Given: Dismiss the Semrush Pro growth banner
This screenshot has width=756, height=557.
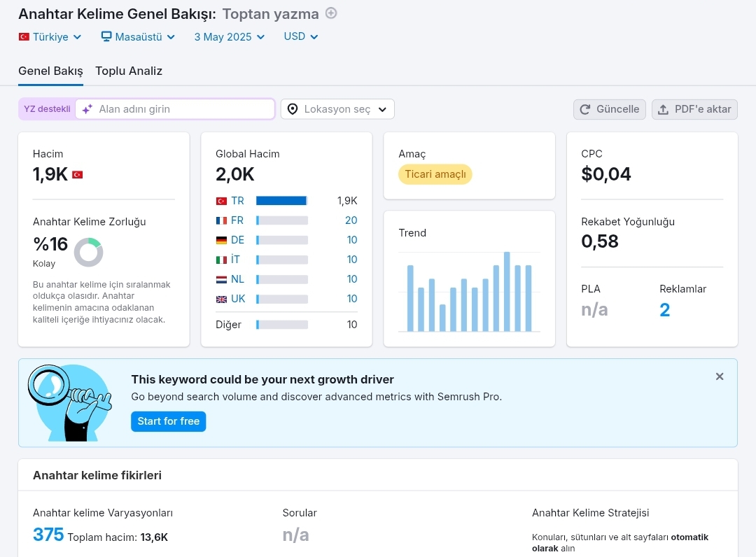Looking at the screenshot, I should pyautogui.click(x=720, y=376).
